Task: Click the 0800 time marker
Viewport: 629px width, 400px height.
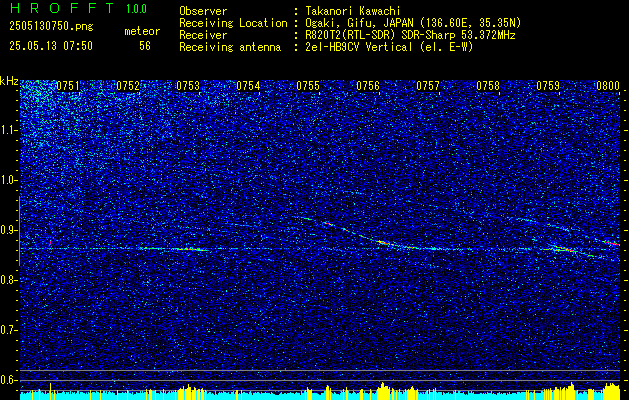Action: [x=608, y=86]
